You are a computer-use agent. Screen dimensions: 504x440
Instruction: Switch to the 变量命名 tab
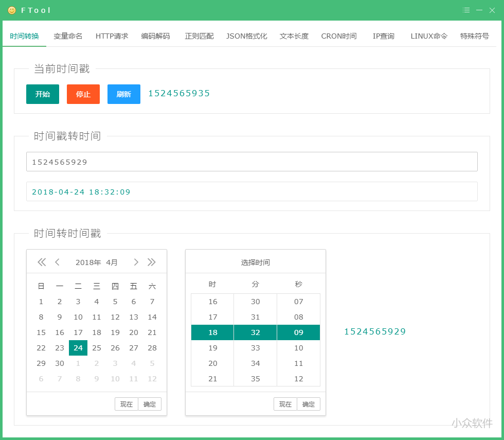[67, 36]
